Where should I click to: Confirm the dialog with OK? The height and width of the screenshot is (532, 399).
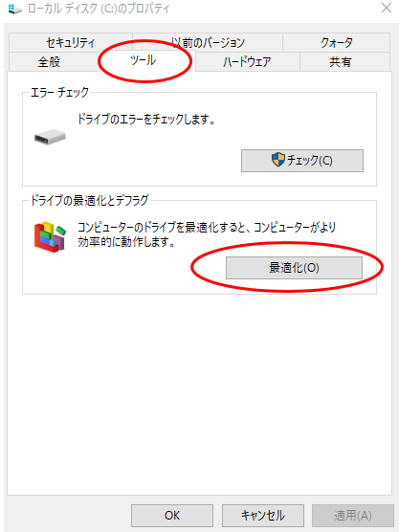[172, 516]
